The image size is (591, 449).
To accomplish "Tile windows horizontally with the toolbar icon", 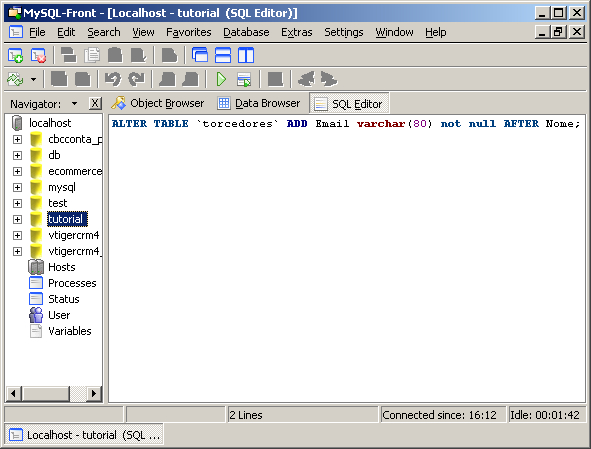I will pos(223,55).
